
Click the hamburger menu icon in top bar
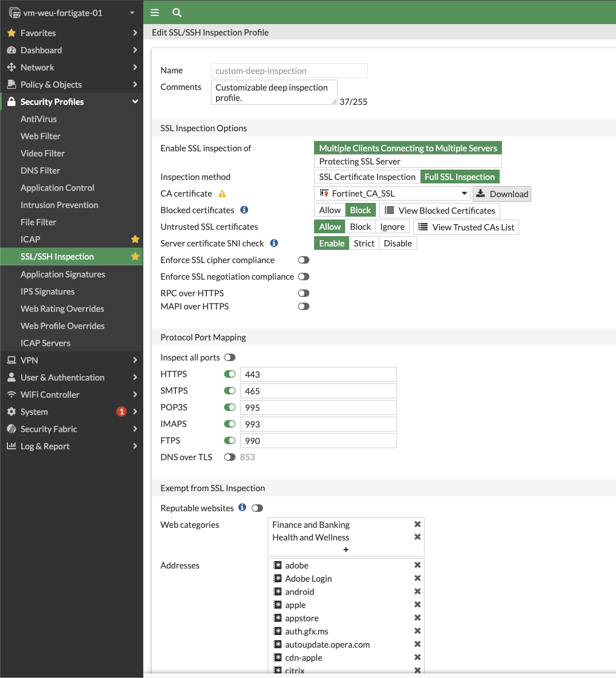tap(155, 13)
